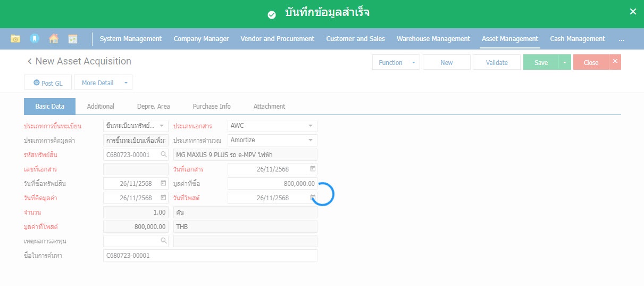Click the back arrow beside New Asset Acquisition

(x=29, y=61)
